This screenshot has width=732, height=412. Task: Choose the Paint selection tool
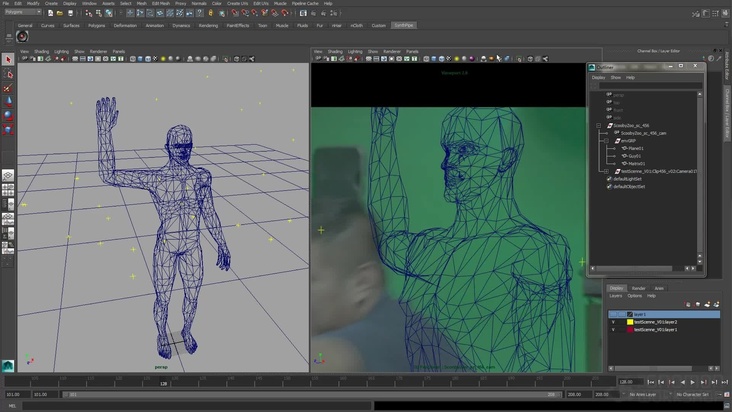click(8, 88)
